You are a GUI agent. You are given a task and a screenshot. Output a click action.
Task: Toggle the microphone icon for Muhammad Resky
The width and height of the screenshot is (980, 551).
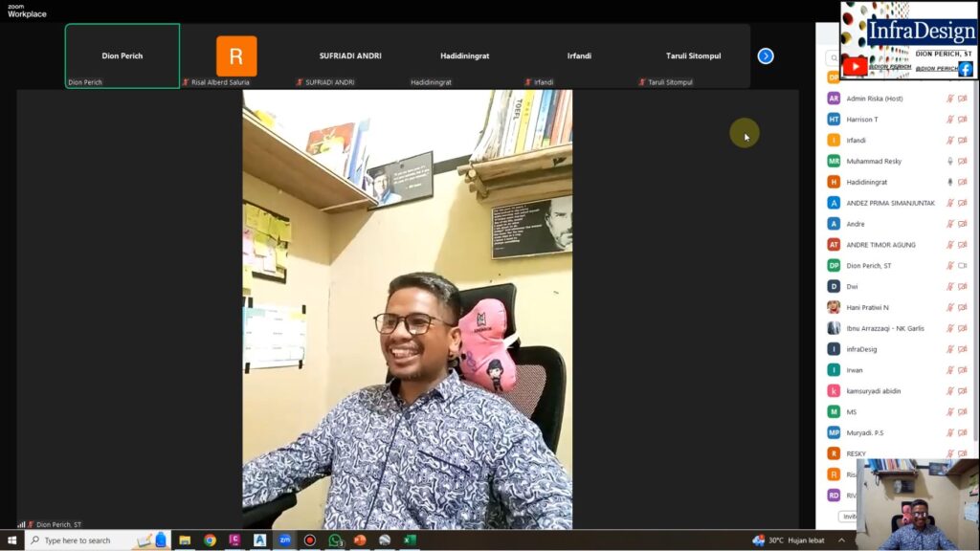[950, 161]
